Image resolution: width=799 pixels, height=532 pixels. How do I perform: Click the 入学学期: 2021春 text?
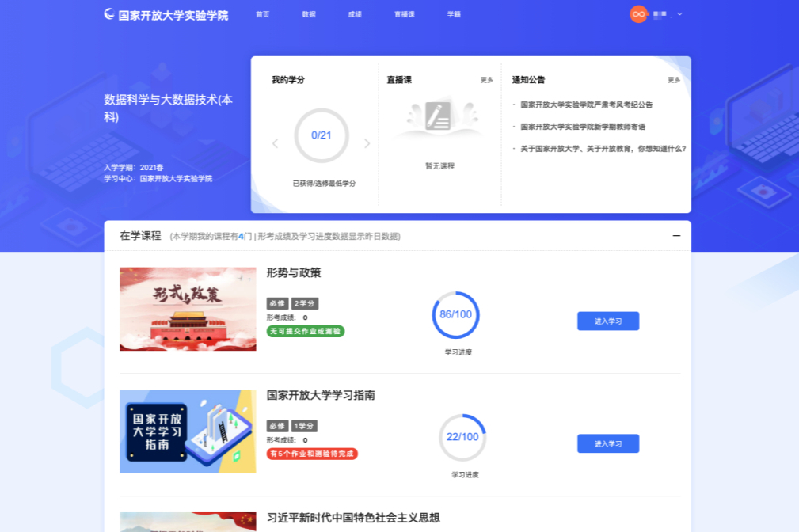pyautogui.click(x=134, y=168)
